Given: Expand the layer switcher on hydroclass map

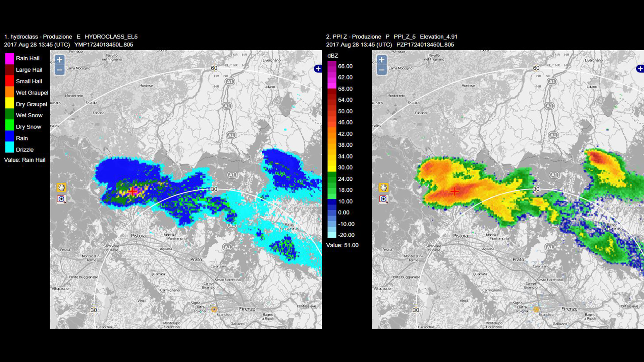Looking at the screenshot, I should click(x=318, y=69).
